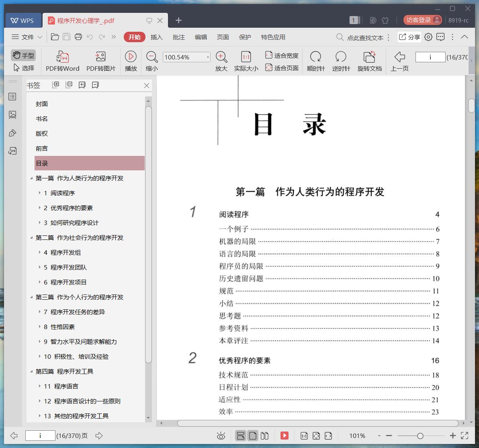Save the document
Image resolution: width=479 pixels, height=448 pixels.
point(66,37)
